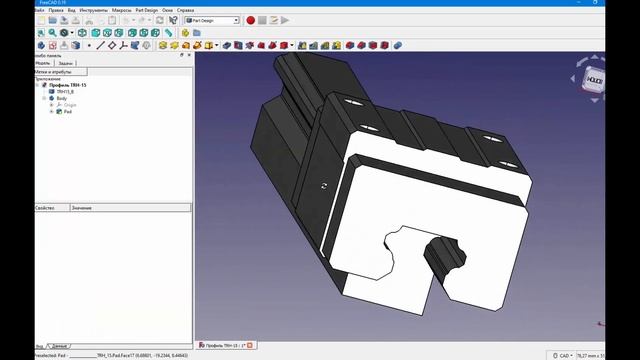640x360 pixels.
Task: Open the CAD navigation style dropdown
Action: click(x=563, y=356)
